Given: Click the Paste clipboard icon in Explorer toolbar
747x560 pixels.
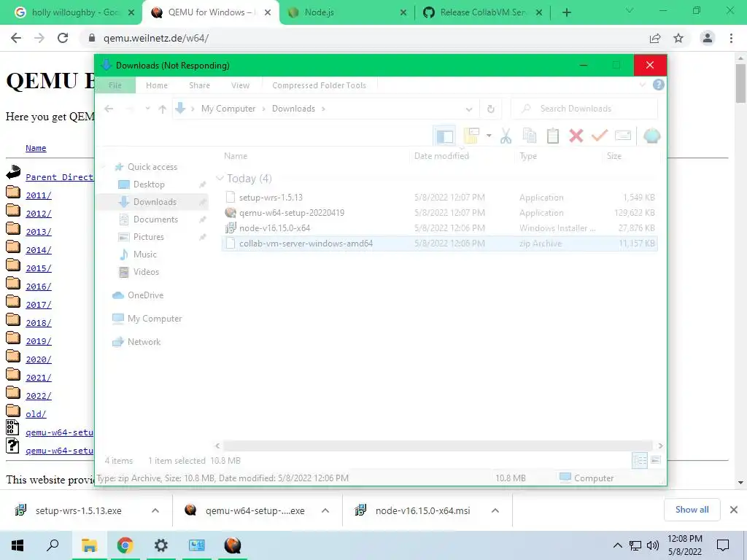Looking at the screenshot, I should click(553, 136).
